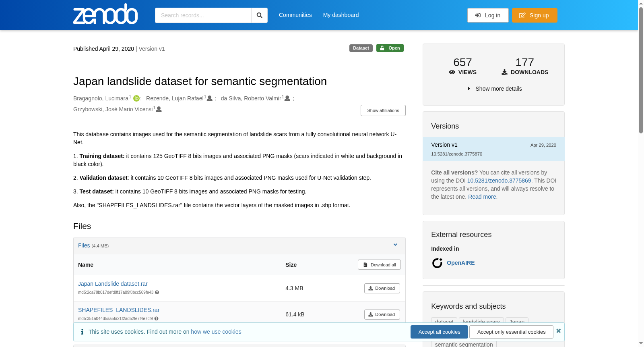Go to My dashboard
Screen dimensions: 644x347
pyautogui.click(x=341, y=15)
